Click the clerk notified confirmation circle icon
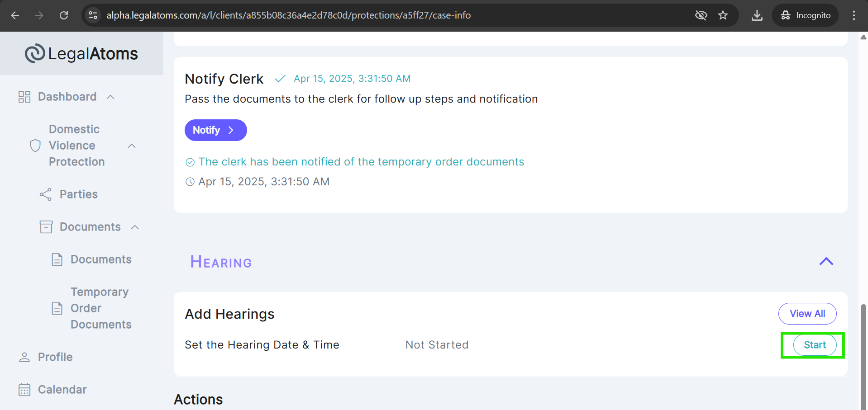 pyautogui.click(x=190, y=162)
